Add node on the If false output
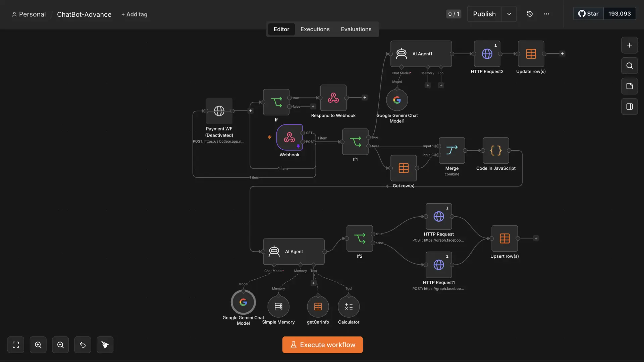The width and height of the screenshot is (644, 362). [313, 106]
